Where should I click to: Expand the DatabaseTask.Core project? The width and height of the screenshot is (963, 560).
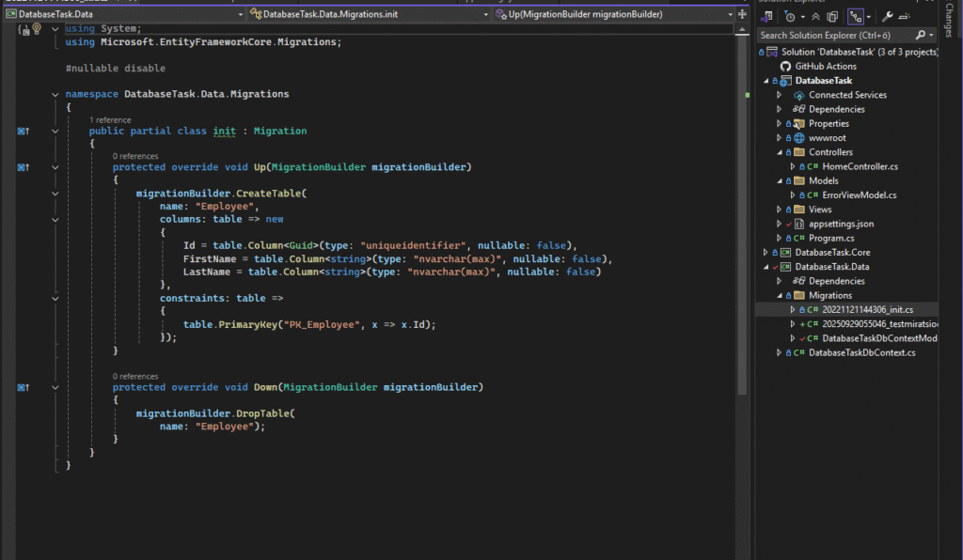point(766,253)
